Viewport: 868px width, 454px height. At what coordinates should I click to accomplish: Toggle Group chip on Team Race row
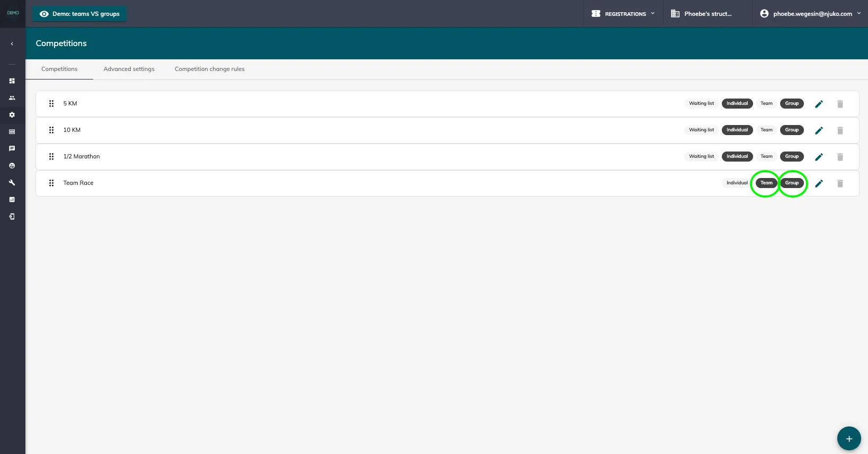[x=792, y=183]
